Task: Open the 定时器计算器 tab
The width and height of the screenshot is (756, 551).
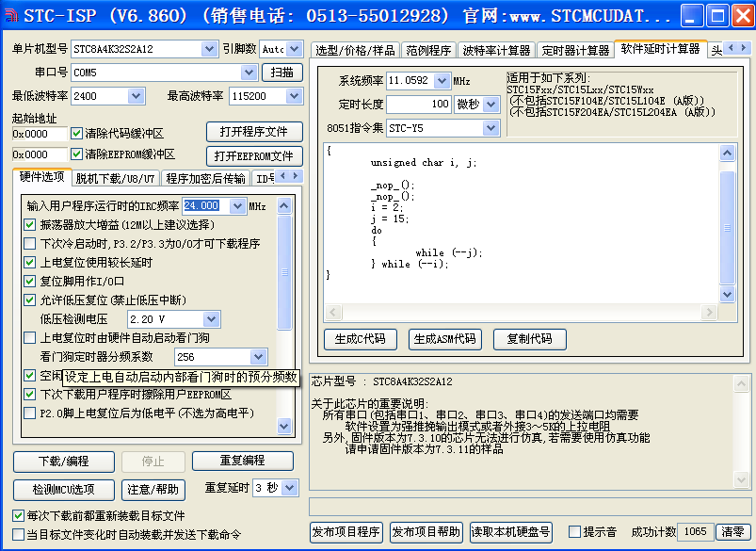Action: (575, 50)
